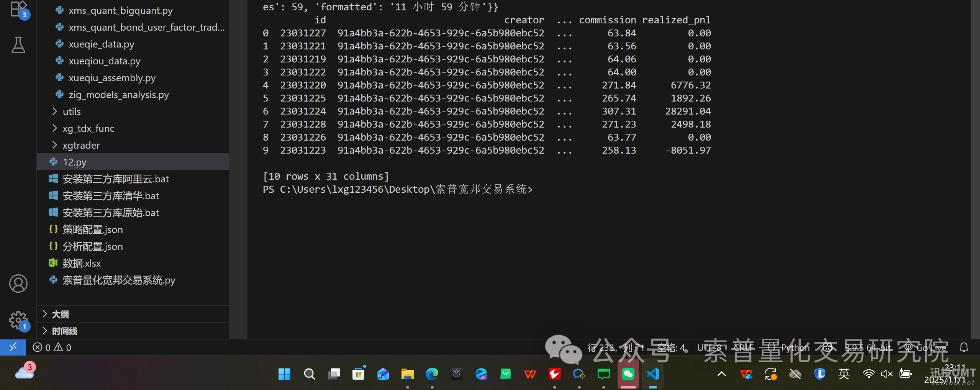
Task: Toggle the muted volume icon
Action: click(x=887, y=374)
